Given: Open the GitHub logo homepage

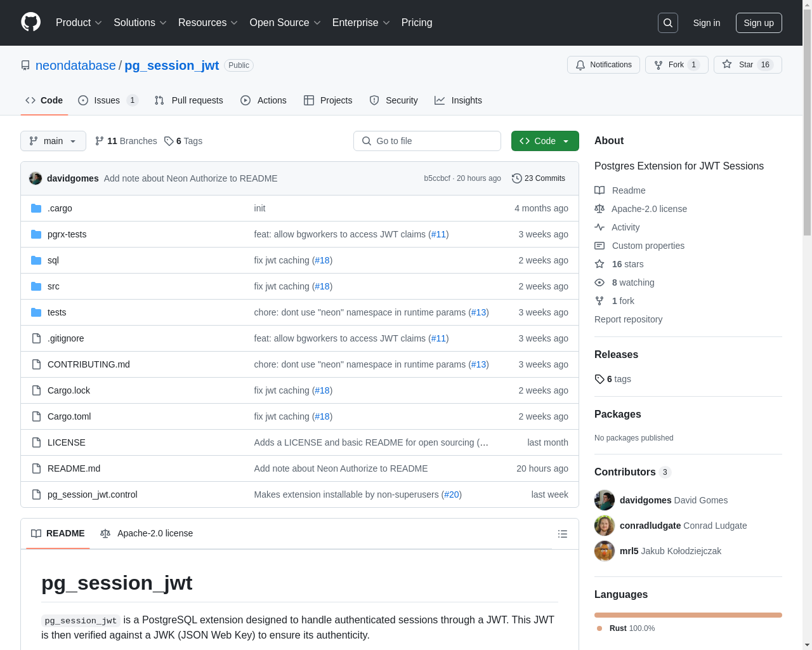Looking at the screenshot, I should coord(31,22).
